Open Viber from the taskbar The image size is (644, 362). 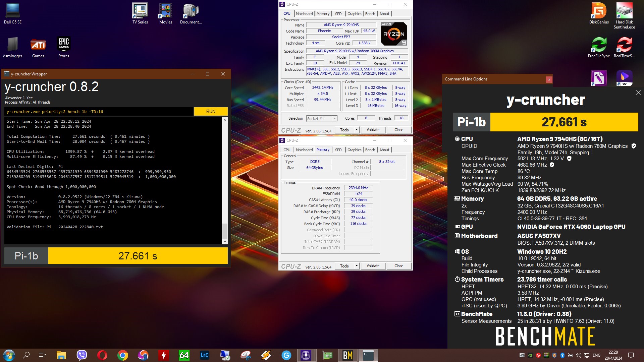click(82, 355)
